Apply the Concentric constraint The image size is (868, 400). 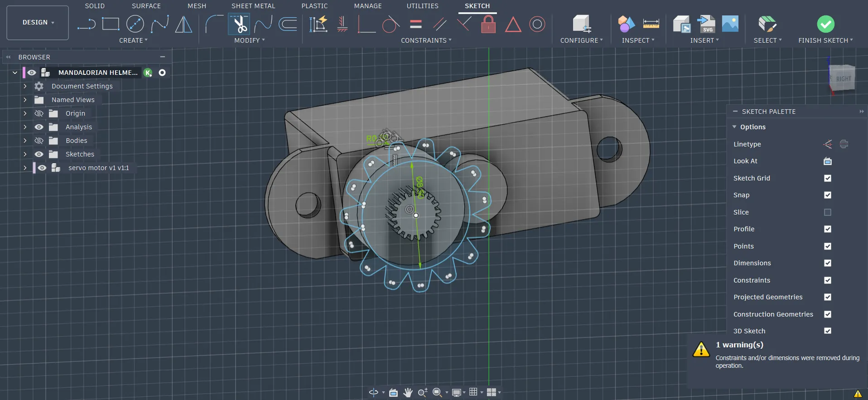(x=537, y=24)
